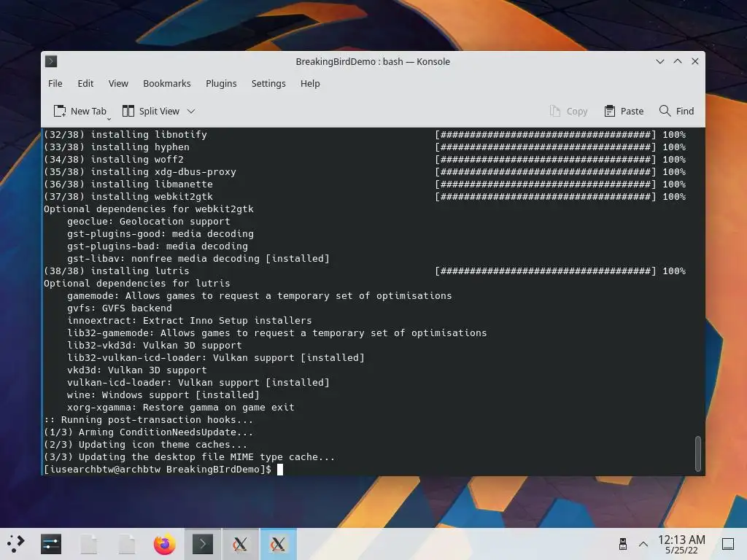Click the Show Desktop button
The height and width of the screenshot is (560, 747).
[727, 544]
